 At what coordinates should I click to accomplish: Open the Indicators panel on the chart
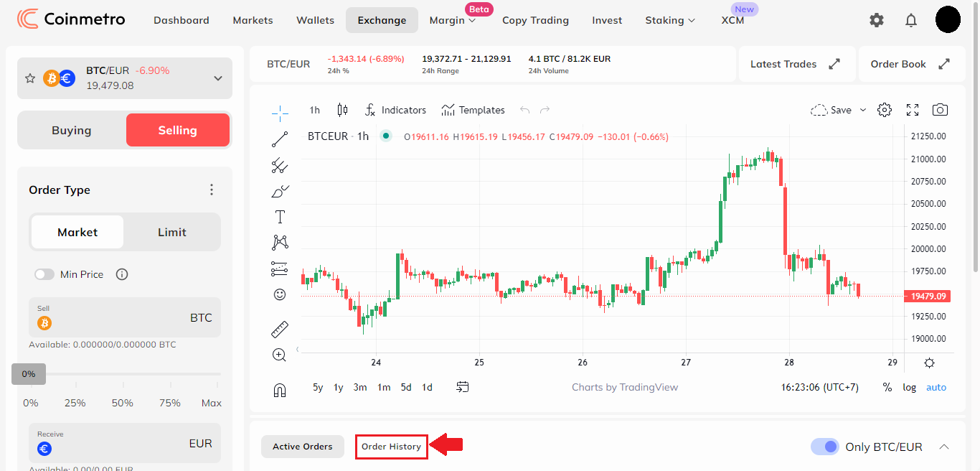point(395,110)
